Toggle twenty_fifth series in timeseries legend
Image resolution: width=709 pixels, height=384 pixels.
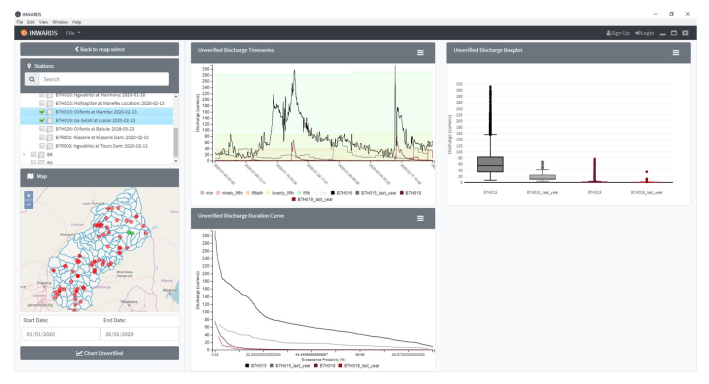(280, 193)
